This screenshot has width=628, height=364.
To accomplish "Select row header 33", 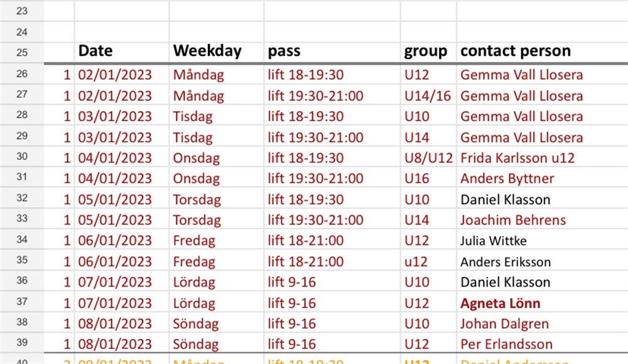I will [x=21, y=218].
